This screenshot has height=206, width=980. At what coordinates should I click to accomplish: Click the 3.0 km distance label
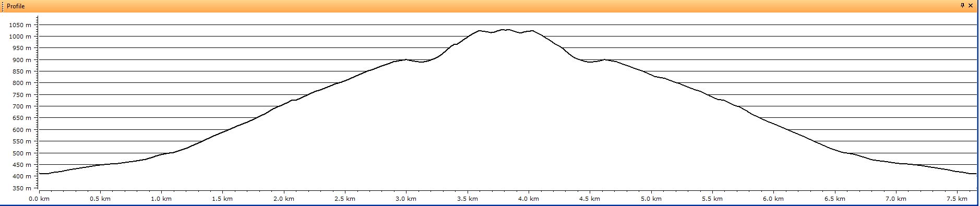406,199
